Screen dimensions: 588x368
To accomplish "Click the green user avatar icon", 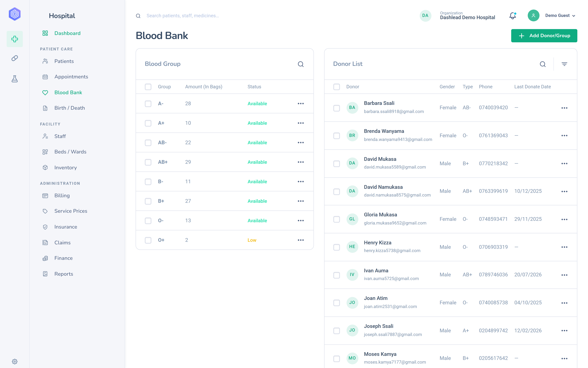I will click(533, 16).
